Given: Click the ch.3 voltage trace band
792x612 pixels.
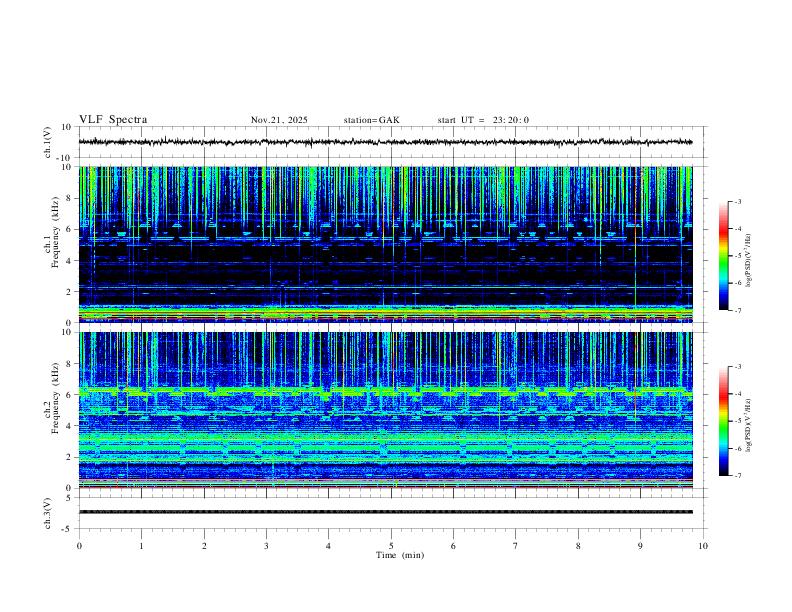Looking at the screenshot, I should 385,512.
